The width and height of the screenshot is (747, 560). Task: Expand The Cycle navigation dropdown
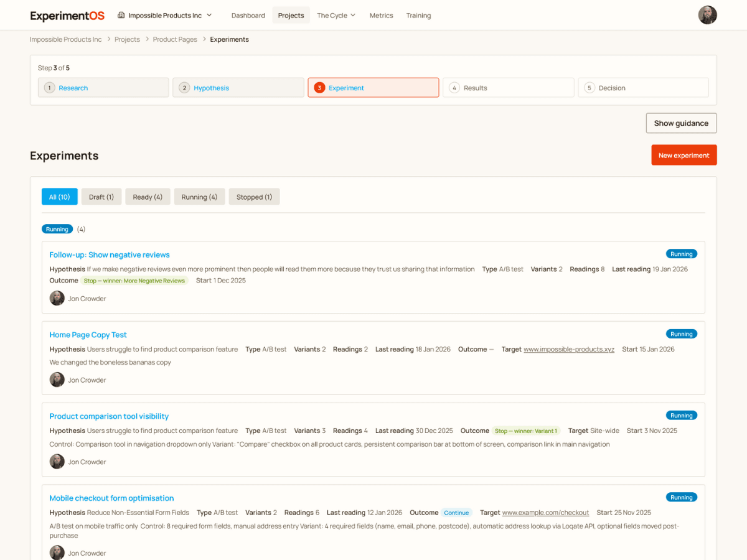336,15
